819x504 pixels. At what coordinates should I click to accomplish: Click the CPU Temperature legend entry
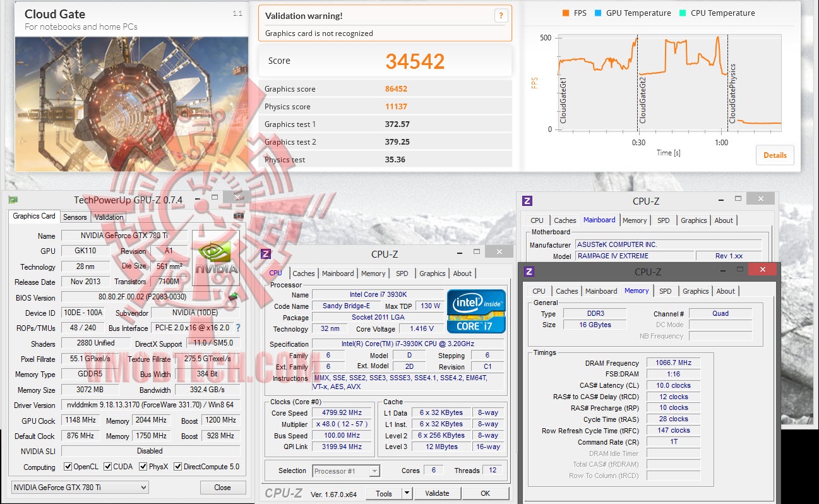[x=717, y=13]
